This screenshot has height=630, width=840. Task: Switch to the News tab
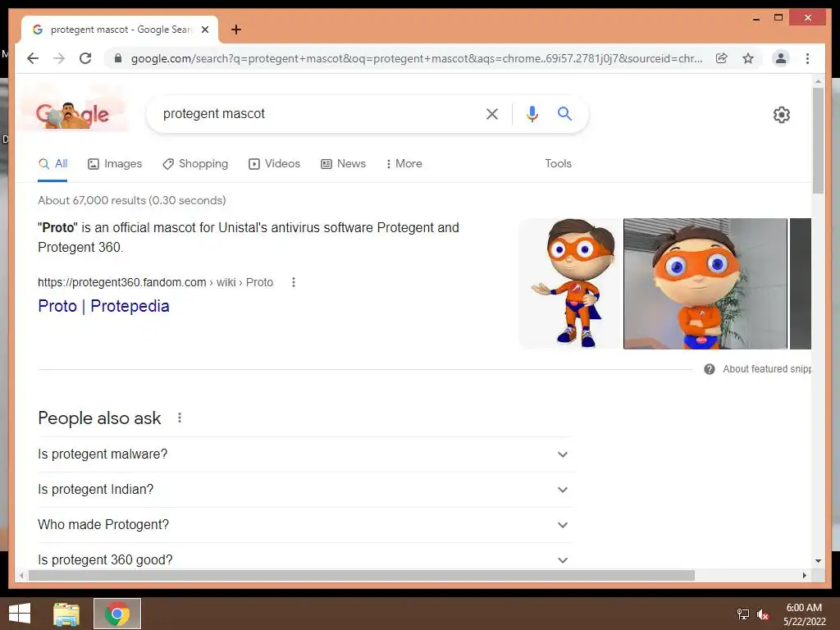pos(344,163)
